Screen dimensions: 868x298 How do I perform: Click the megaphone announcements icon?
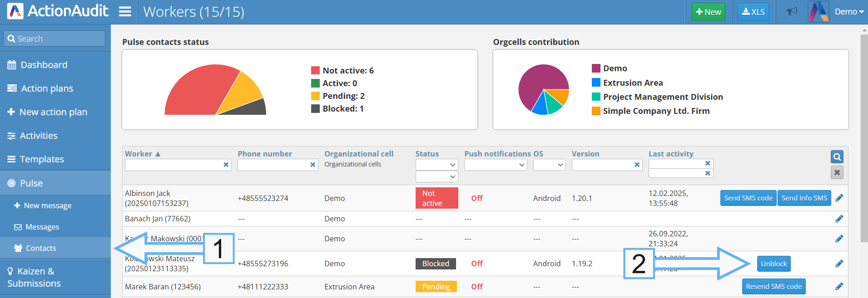pos(792,12)
